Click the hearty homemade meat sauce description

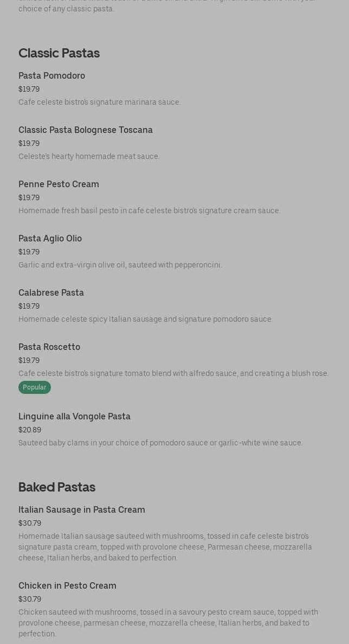89,156
